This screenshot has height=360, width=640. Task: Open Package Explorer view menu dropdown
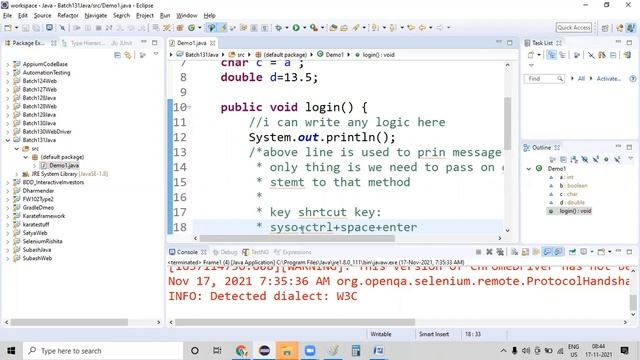click(156, 54)
